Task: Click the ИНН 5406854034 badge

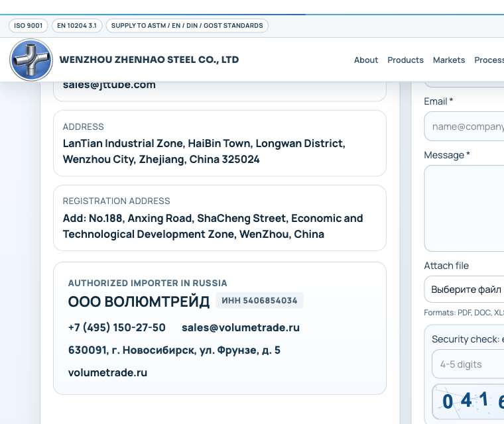Action: coord(259,300)
